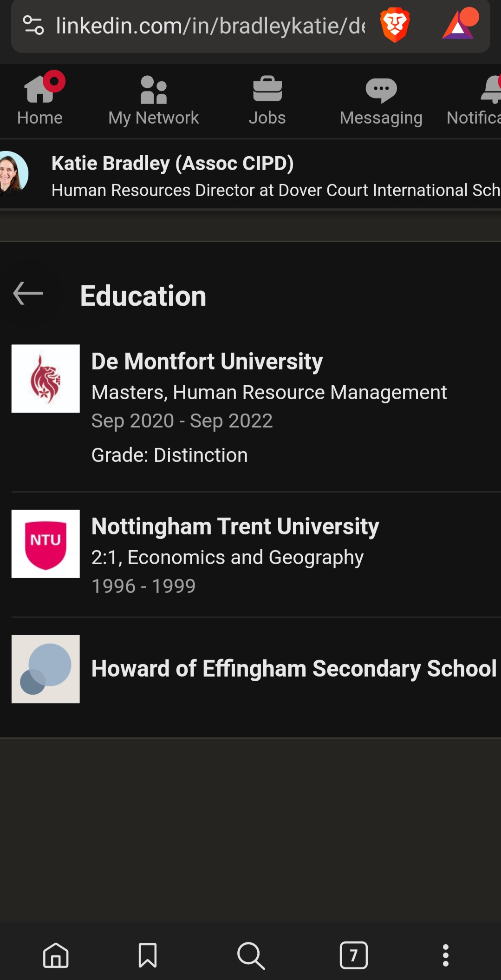Image resolution: width=501 pixels, height=980 pixels.
Task: Open De Montfort University logo
Action: tap(46, 379)
